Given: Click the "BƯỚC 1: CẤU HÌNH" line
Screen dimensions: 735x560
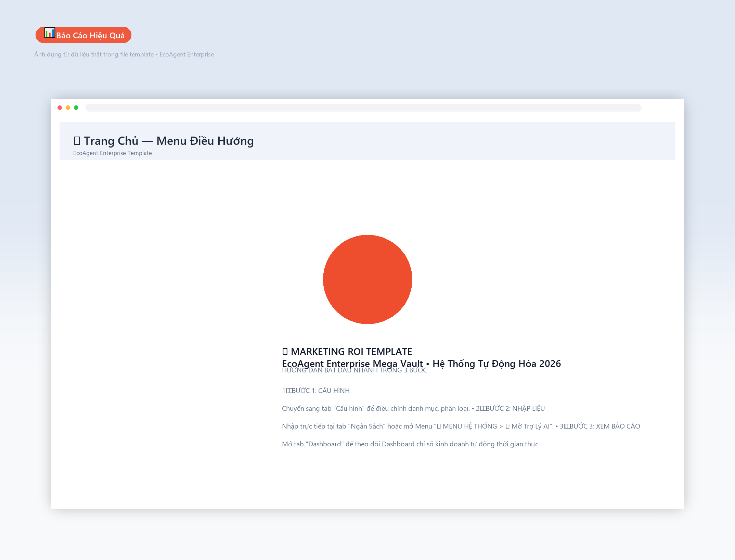Looking at the screenshot, I should (316, 391).
